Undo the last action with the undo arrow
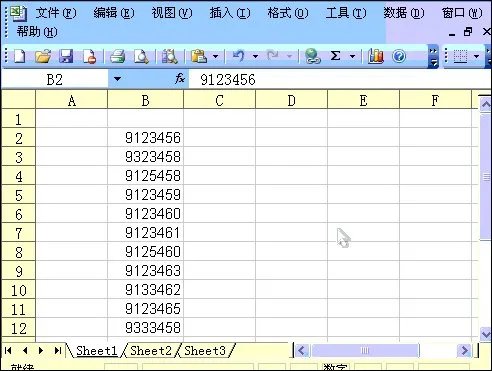 pos(238,55)
